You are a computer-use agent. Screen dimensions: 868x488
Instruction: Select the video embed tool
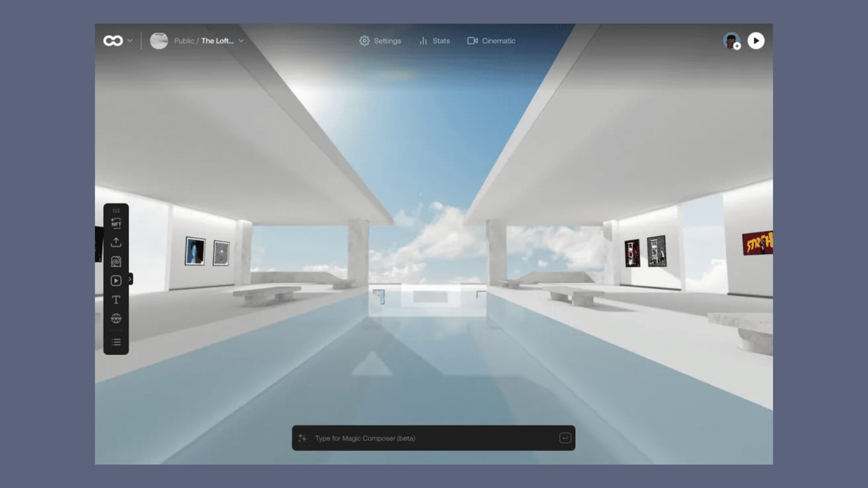pyautogui.click(x=116, y=281)
